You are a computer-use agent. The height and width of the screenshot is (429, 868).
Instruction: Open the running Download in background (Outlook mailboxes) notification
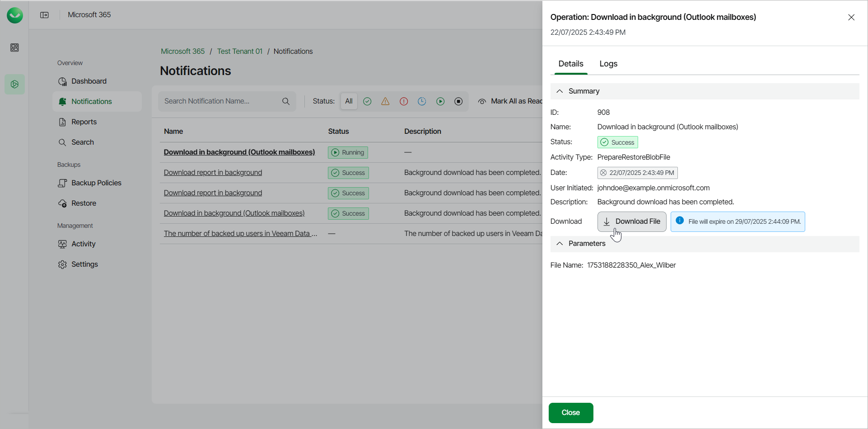[239, 152]
